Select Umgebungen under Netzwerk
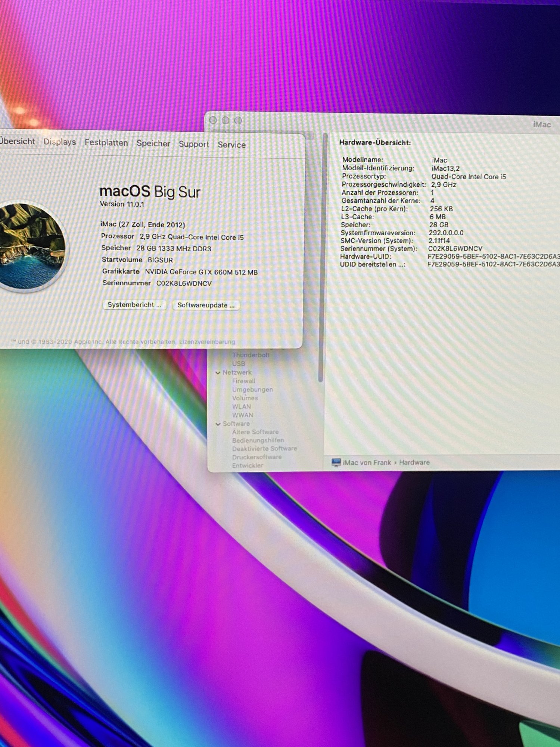The image size is (560, 747). click(252, 390)
